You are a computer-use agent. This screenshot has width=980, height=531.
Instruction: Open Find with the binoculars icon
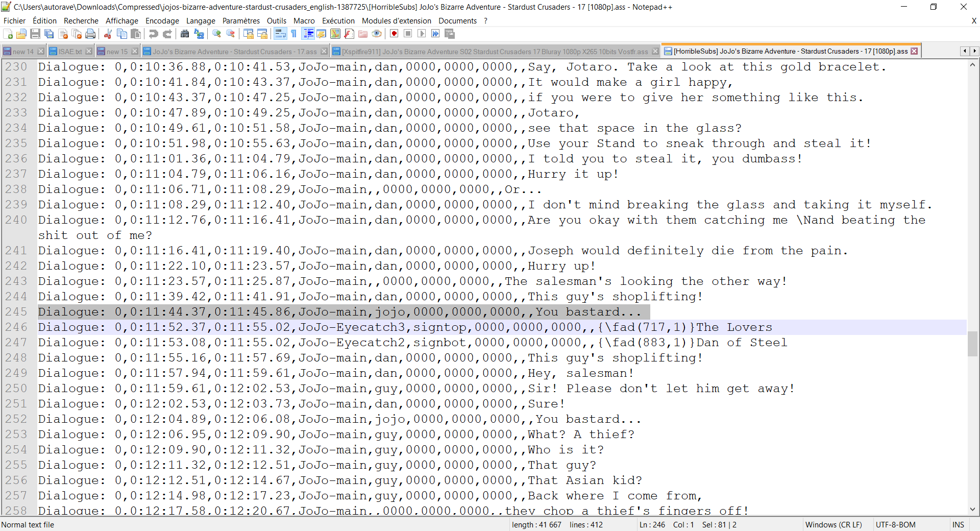(185, 34)
